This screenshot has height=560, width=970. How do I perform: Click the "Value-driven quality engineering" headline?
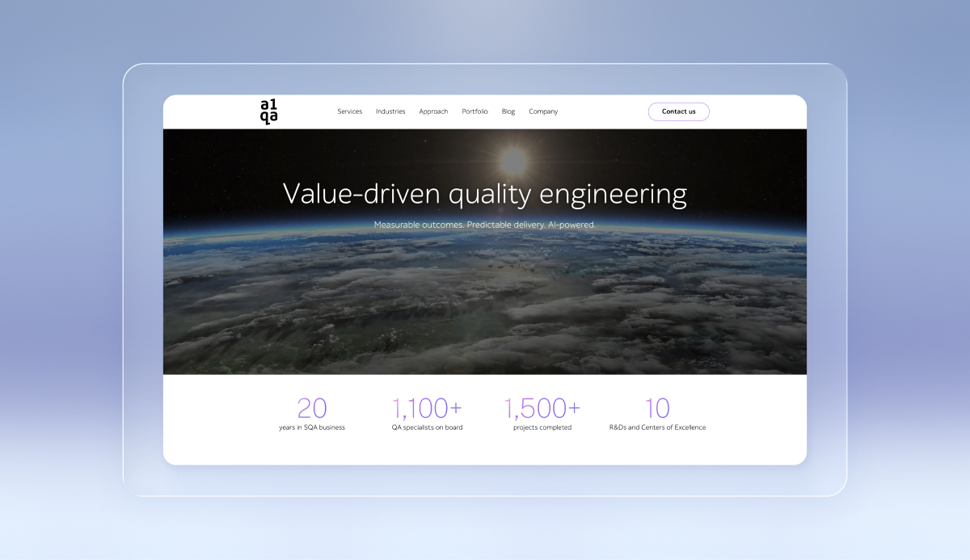pos(485,194)
